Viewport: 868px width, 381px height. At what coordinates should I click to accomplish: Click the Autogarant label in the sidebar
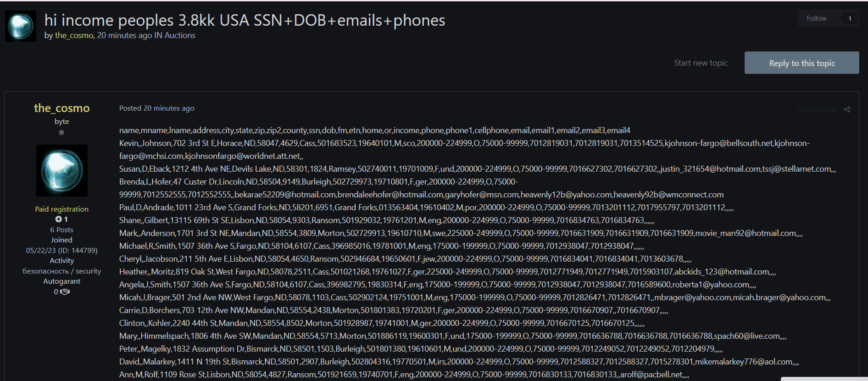coord(62,281)
